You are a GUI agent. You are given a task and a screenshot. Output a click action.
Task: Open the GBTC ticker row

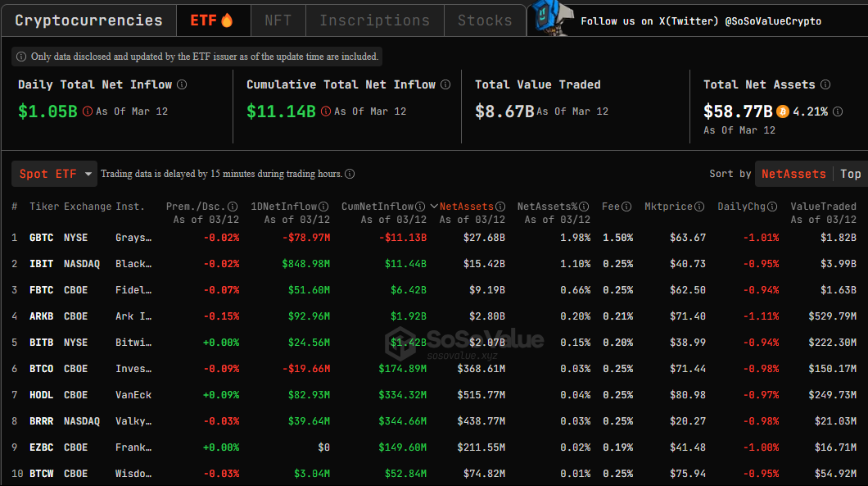(x=42, y=238)
